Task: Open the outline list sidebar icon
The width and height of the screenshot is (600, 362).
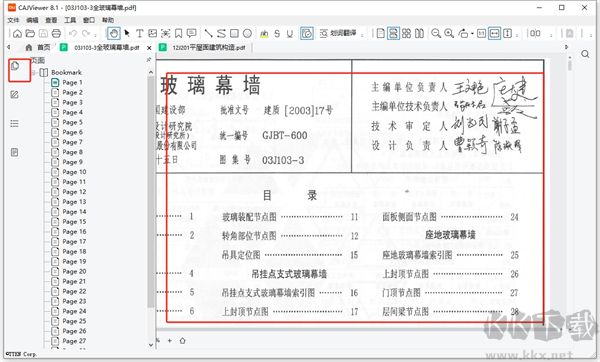Action: coord(15,123)
